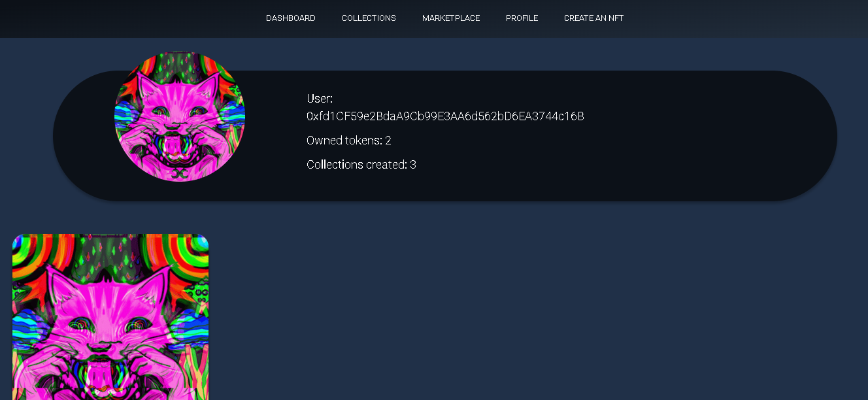Click the 'Owned tokens: 2' text
Image resolution: width=868 pixels, height=400 pixels.
tap(349, 141)
